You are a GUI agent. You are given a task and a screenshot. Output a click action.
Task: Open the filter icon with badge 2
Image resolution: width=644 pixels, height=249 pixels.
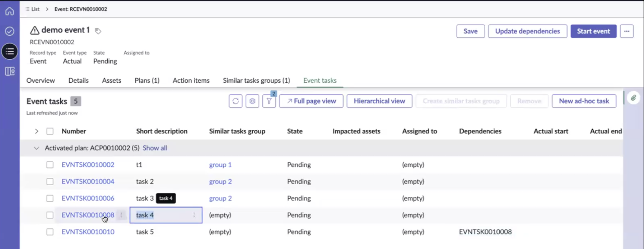pyautogui.click(x=269, y=101)
